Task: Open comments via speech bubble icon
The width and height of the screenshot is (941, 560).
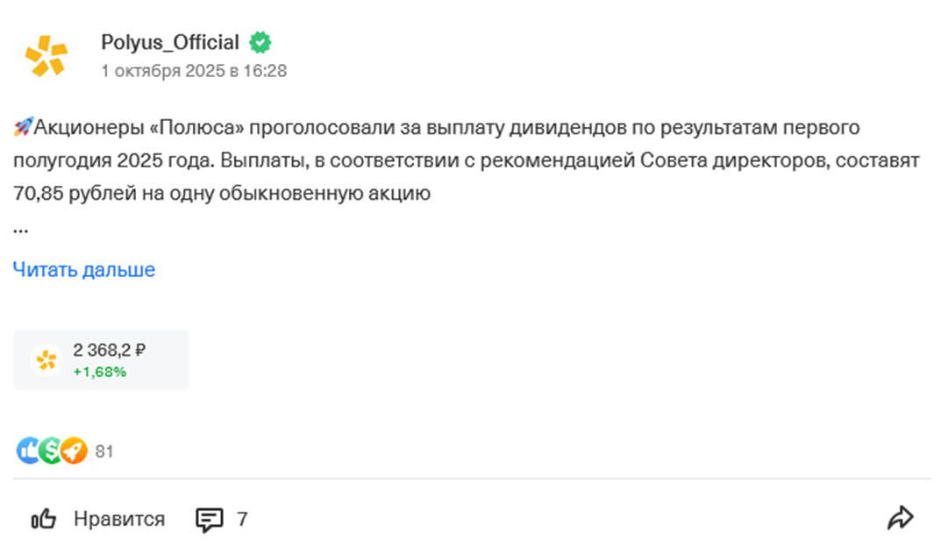Action: point(209,520)
